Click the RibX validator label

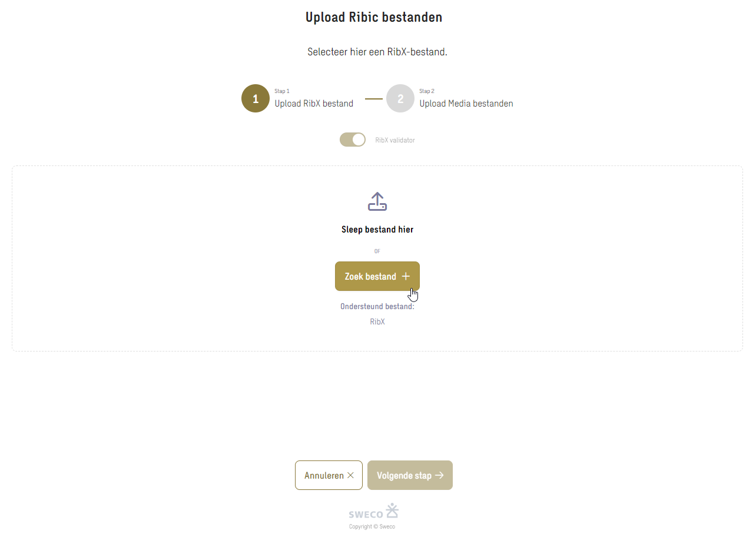pos(395,140)
